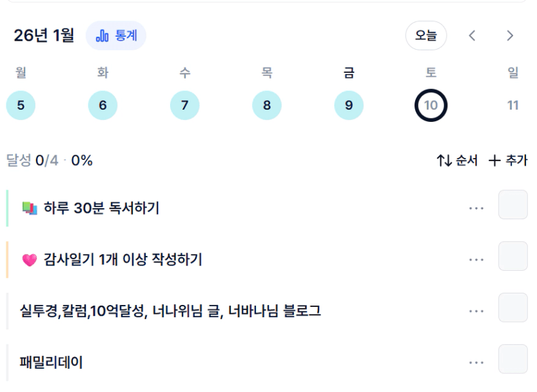Click the books emoji on 하루 30분 독서하기
Screen dimensions: 537x392
click(30, 208)
